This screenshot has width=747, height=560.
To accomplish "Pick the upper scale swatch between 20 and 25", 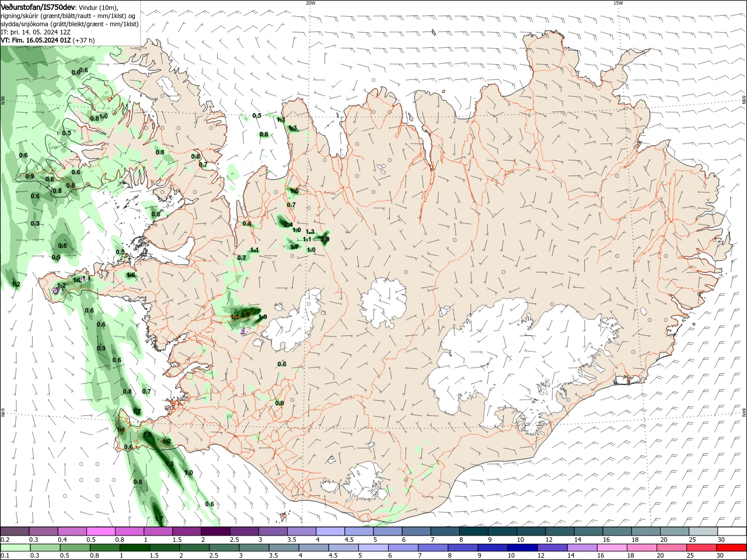I will 675,531.
